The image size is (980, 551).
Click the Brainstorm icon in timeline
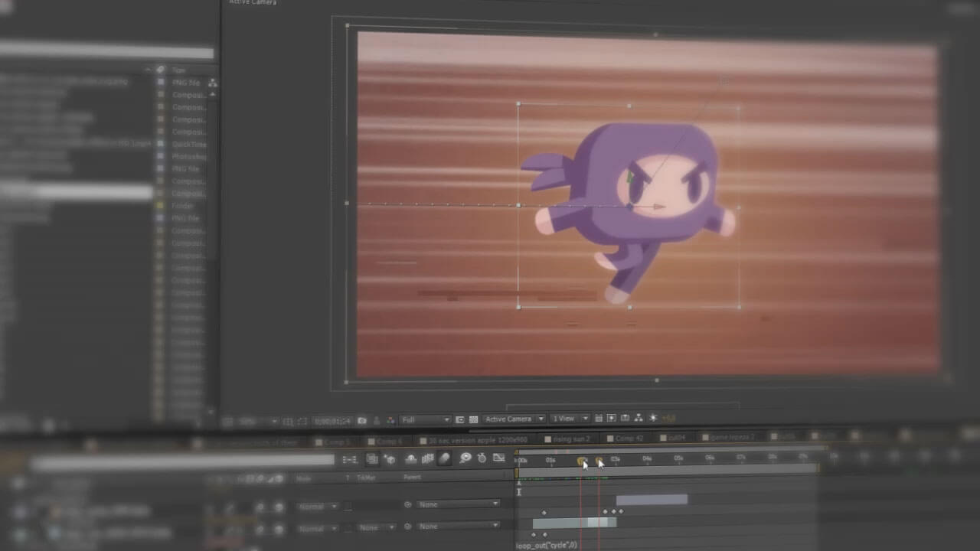point(465,458)
